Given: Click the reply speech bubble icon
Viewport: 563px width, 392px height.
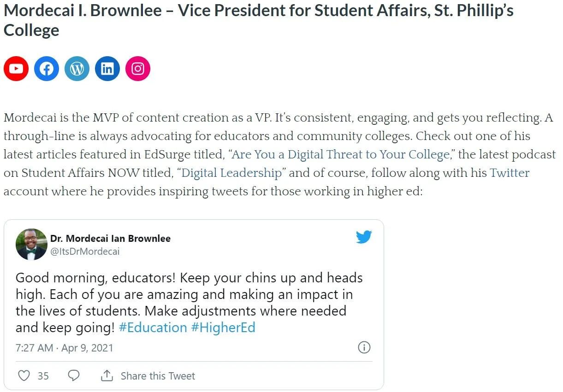Looking at the screenshot, I should point(74,376).
